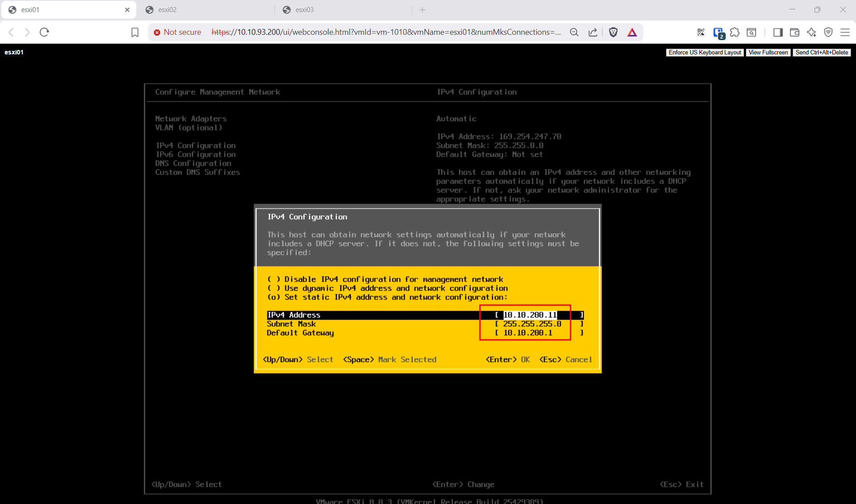Reload the esxi01 web console page

44,32
